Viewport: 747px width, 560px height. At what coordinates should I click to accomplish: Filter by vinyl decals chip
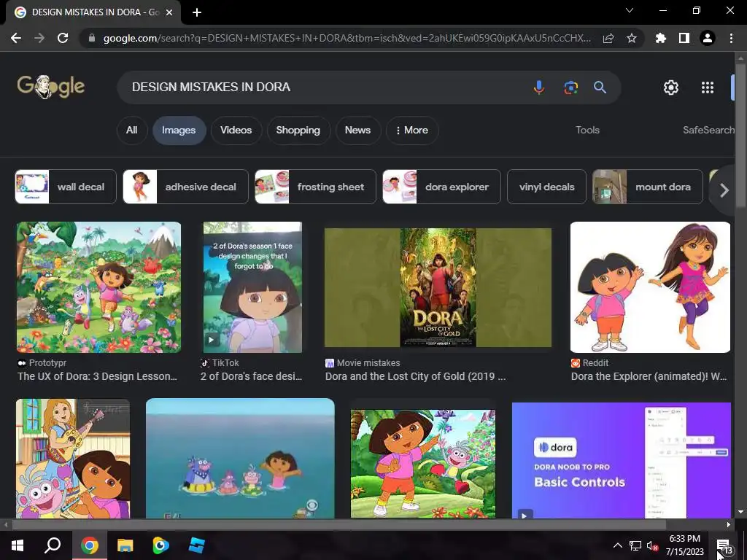click(x=547, y=187)
